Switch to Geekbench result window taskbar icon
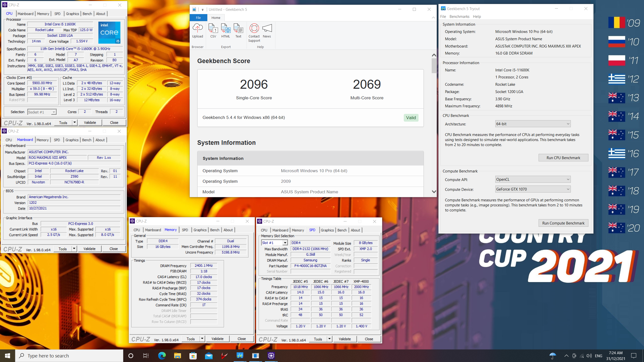This screenshot has width=644, height=362. (x=255, y=356)
